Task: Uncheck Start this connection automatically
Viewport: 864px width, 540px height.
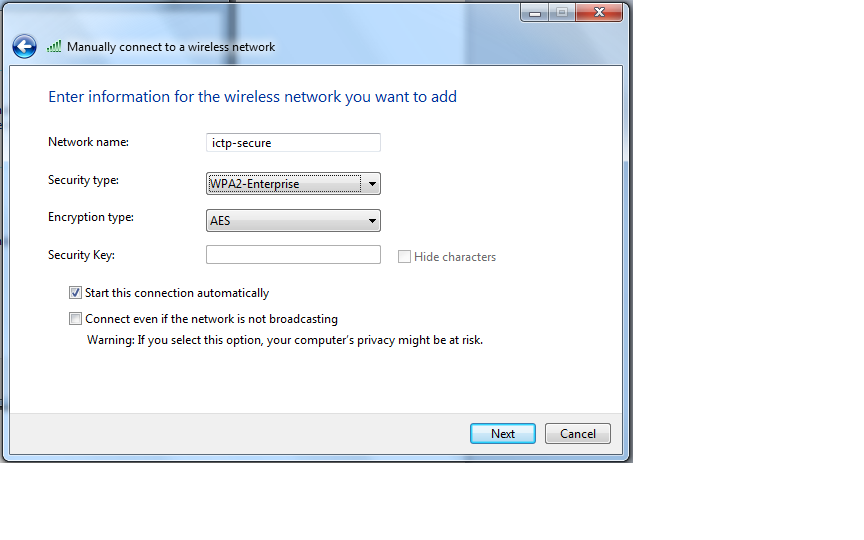Action: (76, 293)
